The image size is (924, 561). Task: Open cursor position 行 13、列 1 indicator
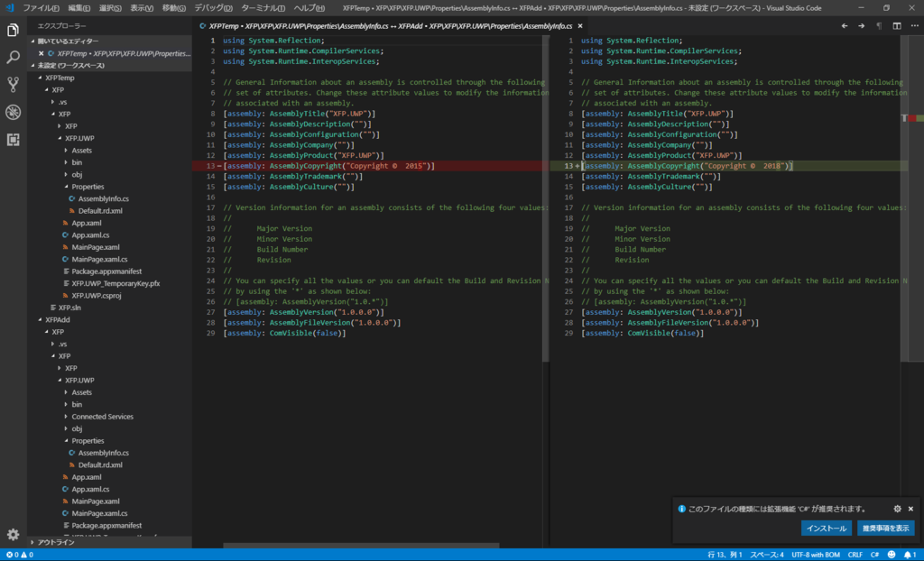[x=725, y=555]
